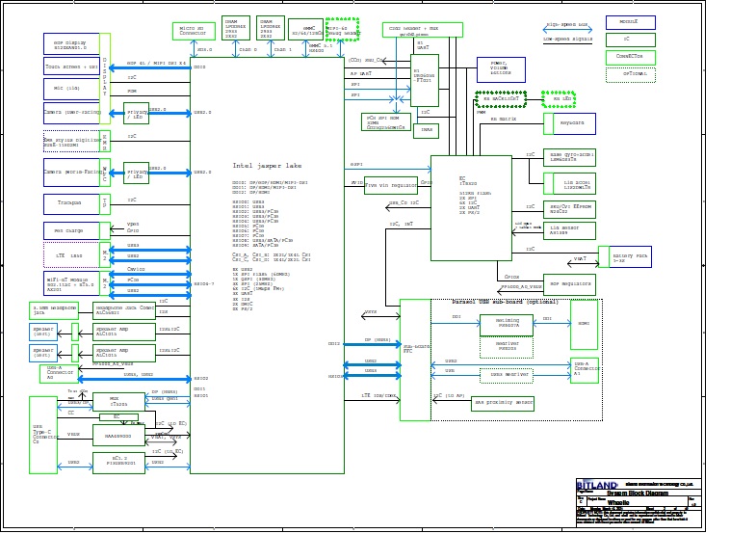The height and width of the screenshot is (534, 756).
Task: Click the H1 block right of AP UART
Action: coord(425,80)
